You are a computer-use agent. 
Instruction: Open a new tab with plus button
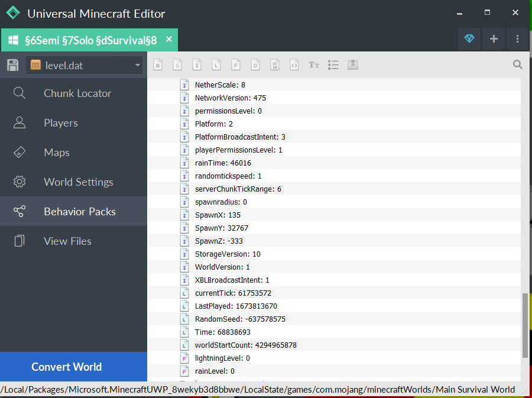coord(494,39)
